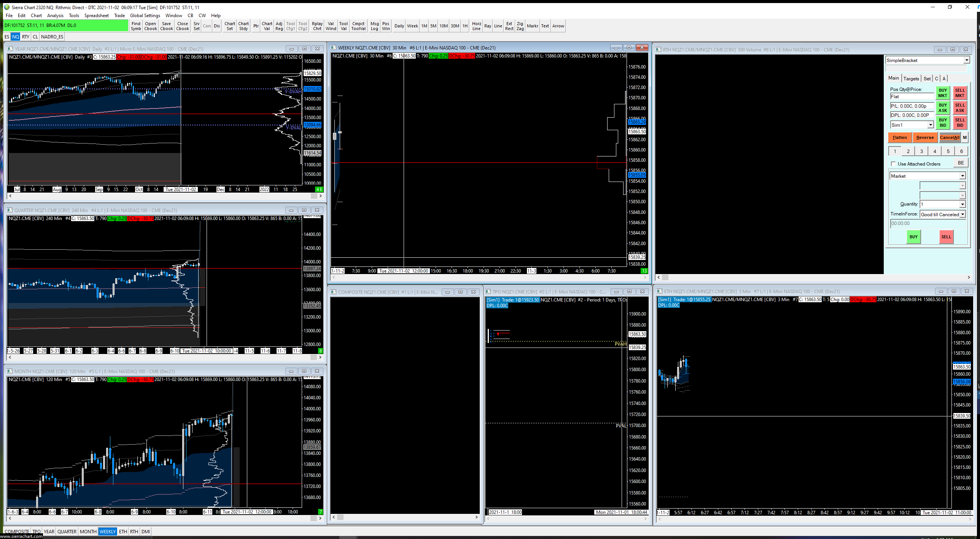Viewport: 980px width, 539px height.
Task: Select the Zig Zag drawing tool
Action: tap(520, 26)
